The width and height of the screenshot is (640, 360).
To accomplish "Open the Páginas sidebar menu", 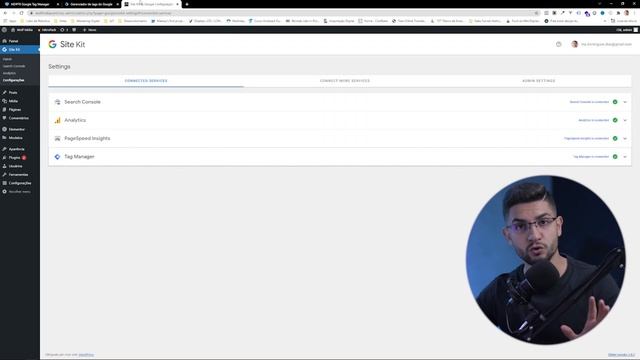I will 14,109.
